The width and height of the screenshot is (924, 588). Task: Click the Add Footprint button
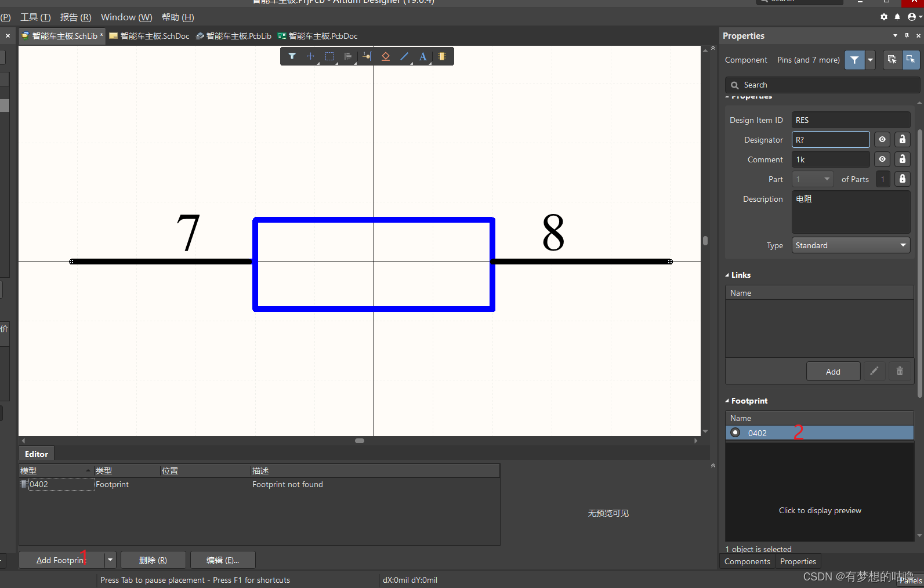click(61, 560)
